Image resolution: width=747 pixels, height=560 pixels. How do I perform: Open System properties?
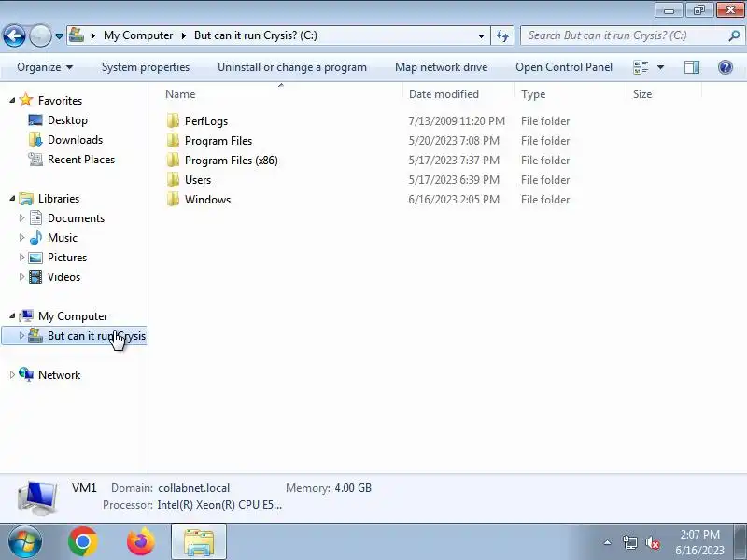(146, 67)
